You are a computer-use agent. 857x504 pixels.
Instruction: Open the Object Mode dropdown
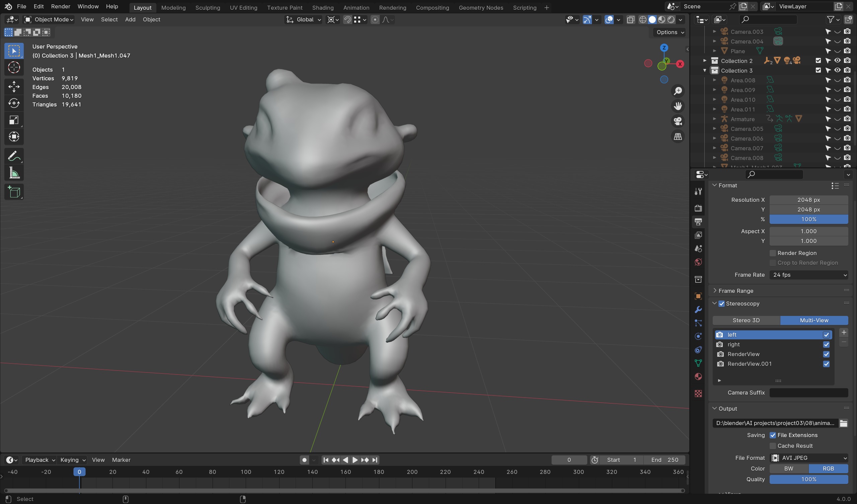pos(49,20)
